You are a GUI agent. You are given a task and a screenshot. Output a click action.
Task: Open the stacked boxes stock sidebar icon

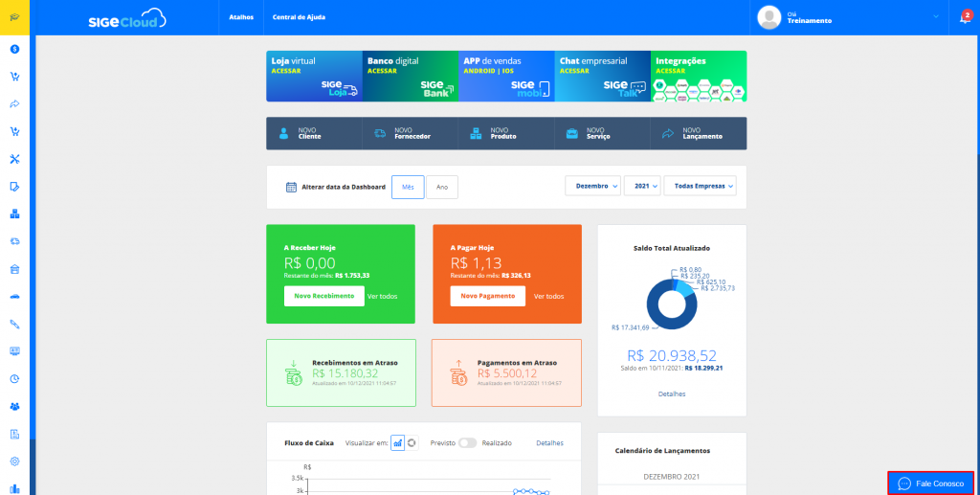[x=14, y=214]
